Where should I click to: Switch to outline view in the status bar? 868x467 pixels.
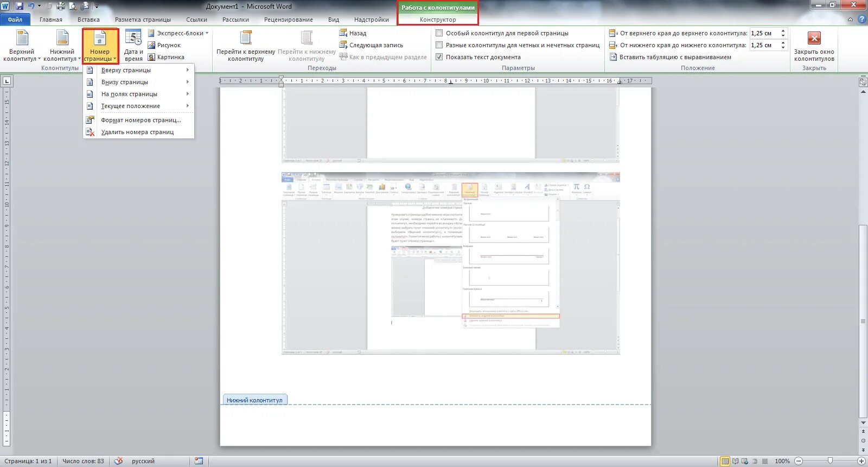pyautogui.click(x=755, y=461)
